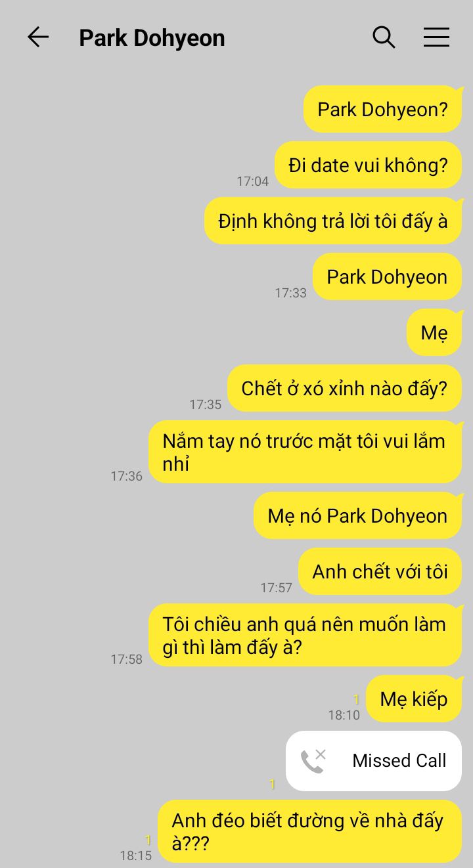Select the "Anh đéo biết đường về nhà" message

[310, 831]
